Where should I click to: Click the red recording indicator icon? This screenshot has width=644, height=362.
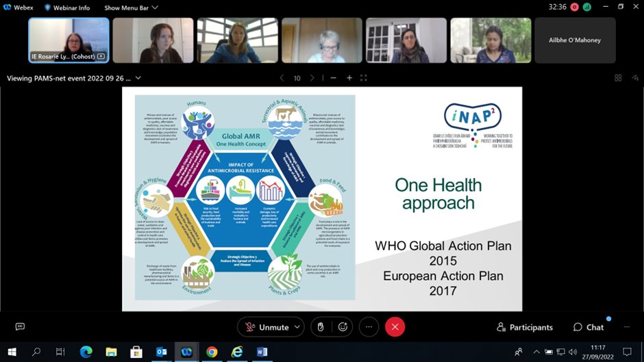tap(574, 7)
